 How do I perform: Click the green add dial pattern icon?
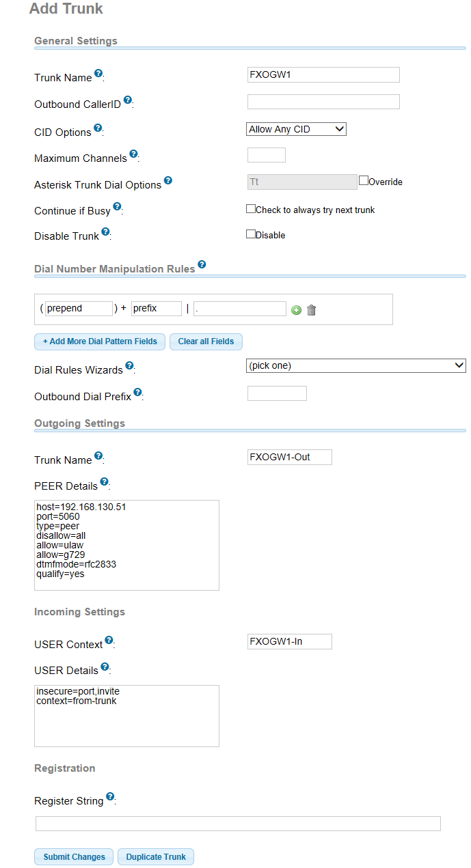pyautogui.click(x=297, y=310)
